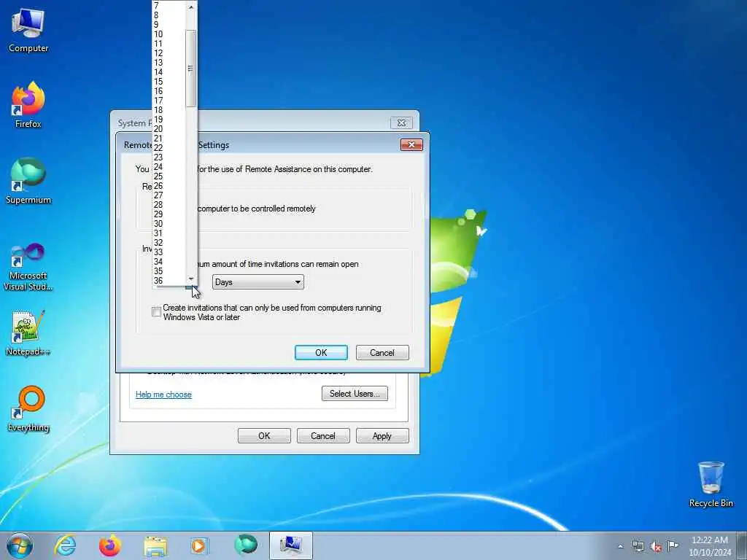
Task: Show hidden system tray icons
Action: click(x=620, y=546)
